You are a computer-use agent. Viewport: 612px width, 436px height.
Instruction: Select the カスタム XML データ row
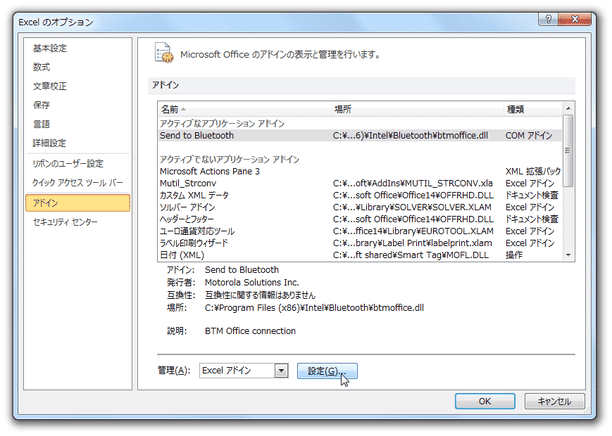click(360, 195)
